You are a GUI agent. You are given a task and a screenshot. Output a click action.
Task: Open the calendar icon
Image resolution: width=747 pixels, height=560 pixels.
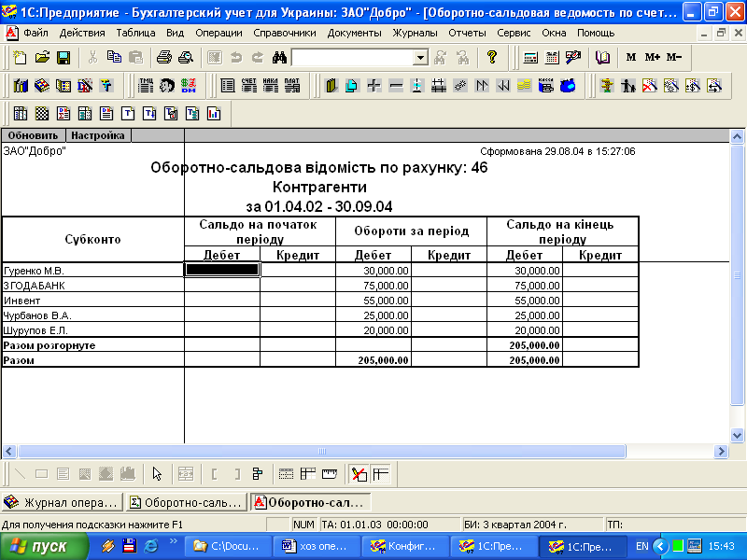point(552,58)
